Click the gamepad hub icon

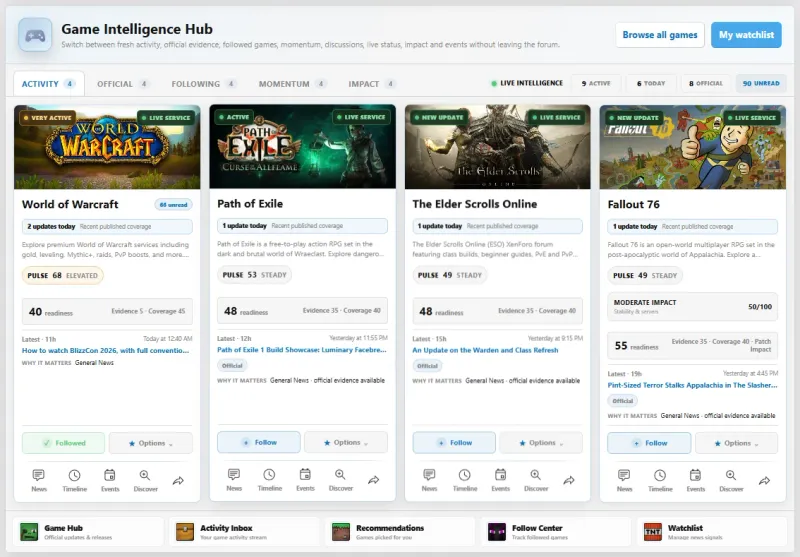pos(35,35)
